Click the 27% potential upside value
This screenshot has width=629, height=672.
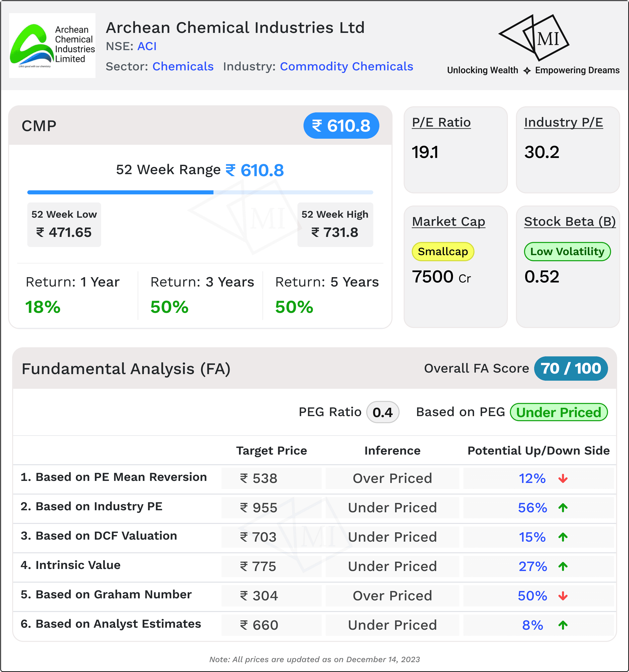click(x=533, y=567)
